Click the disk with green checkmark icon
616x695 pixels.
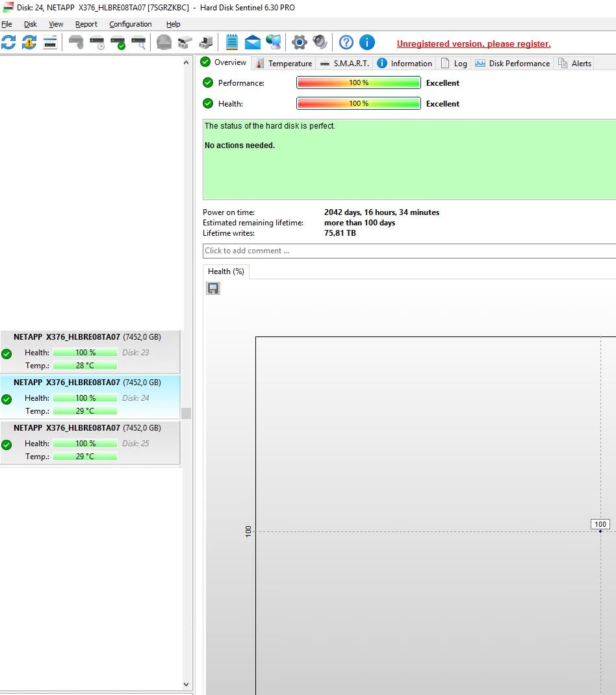coord(118,43)
